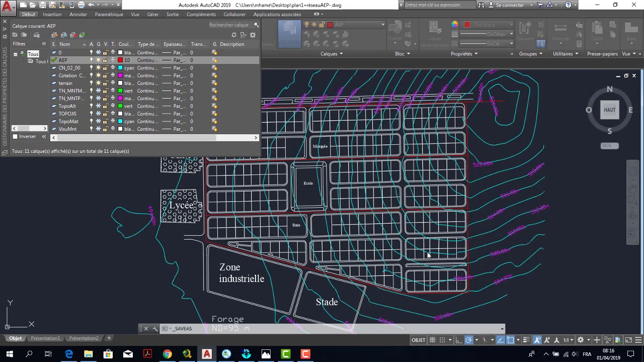Open layer manager settings gear
The image size is (644, 362).
pos(253,35)
